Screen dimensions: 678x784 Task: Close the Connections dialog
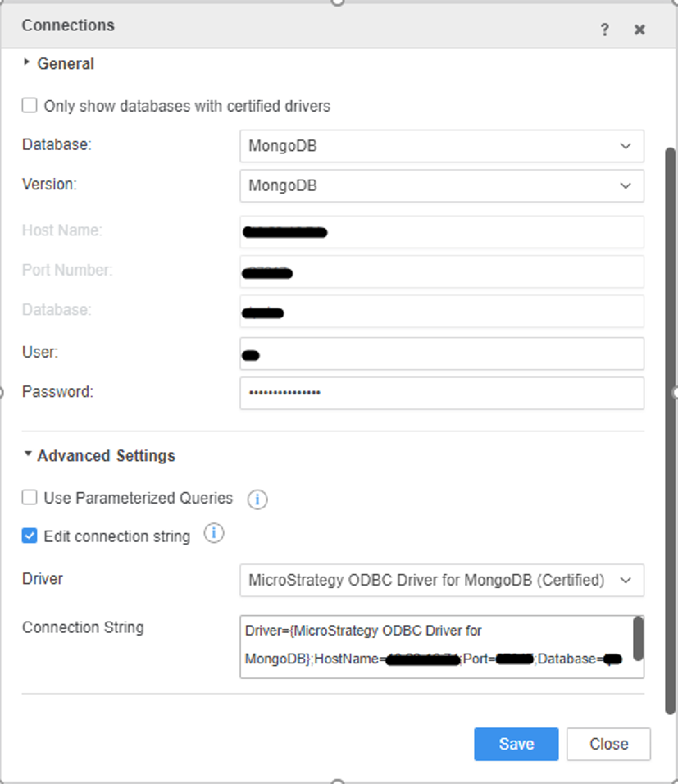(639, 29)
